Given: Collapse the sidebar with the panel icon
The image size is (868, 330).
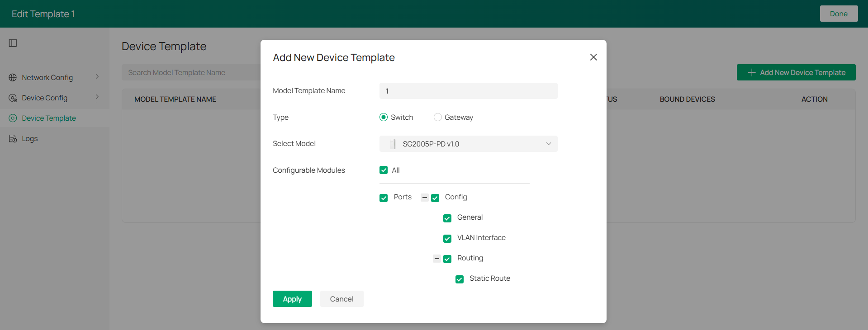Looking at the screenshot, I should tap(13, 43).
